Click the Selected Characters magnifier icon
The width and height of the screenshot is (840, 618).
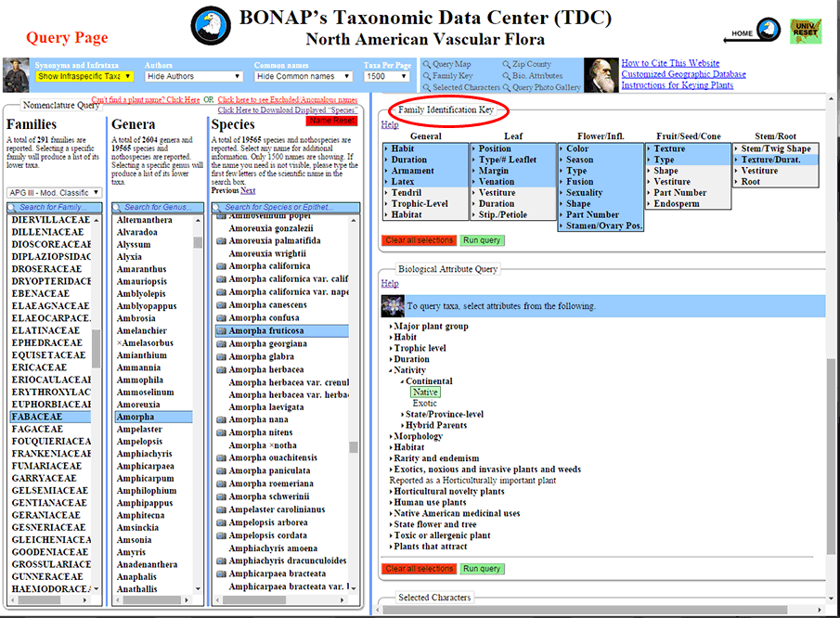[x=427, y=87]
